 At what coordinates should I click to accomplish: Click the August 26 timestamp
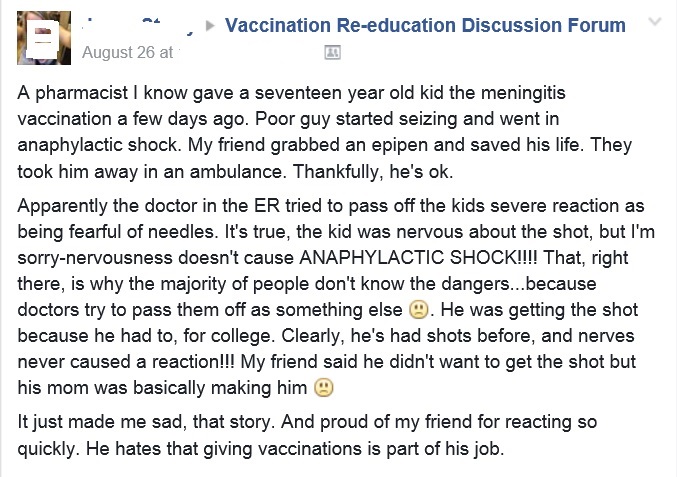click(128, 53)
